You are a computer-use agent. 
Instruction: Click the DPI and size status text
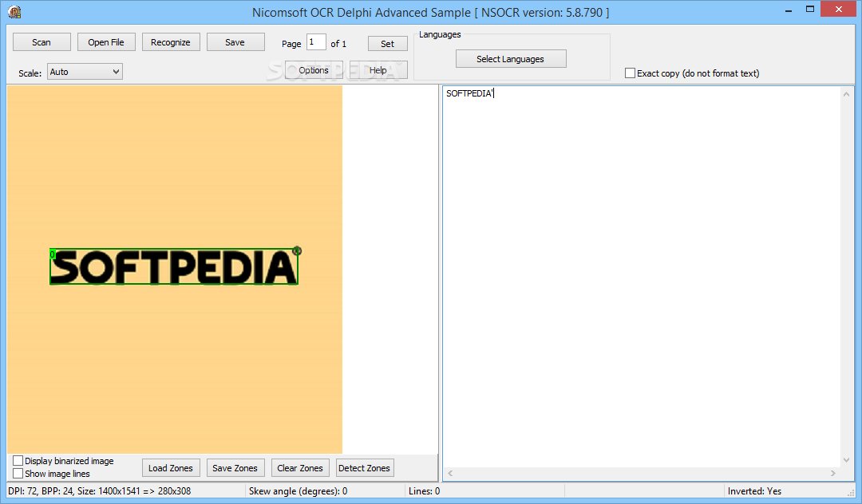coord(100,490)
